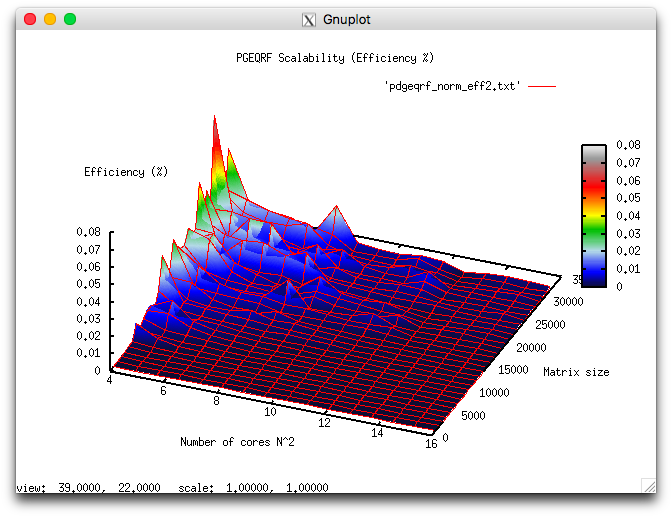The width and height of the screenshot is (672, 517).
Task: Click tick label '14' on the cores axis
Action: point(377,433)
